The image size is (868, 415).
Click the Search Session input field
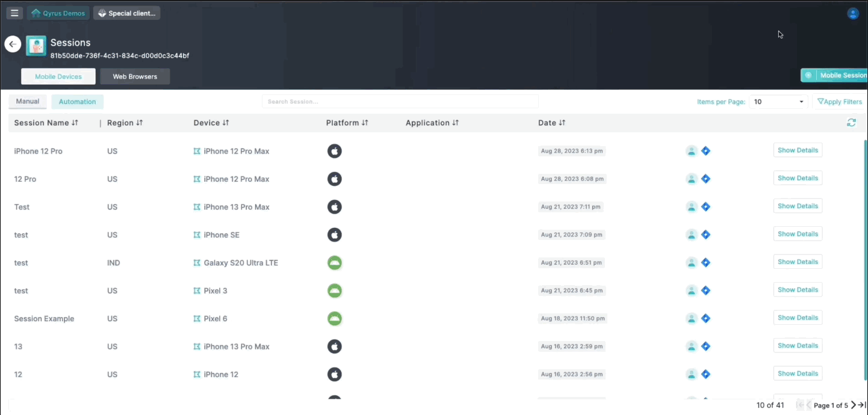[400, 102]
